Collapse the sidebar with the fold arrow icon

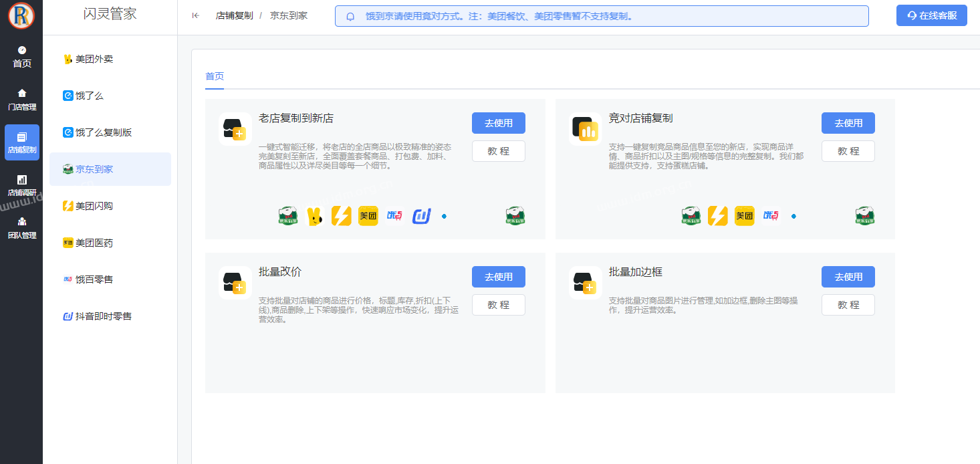point(195,15)
